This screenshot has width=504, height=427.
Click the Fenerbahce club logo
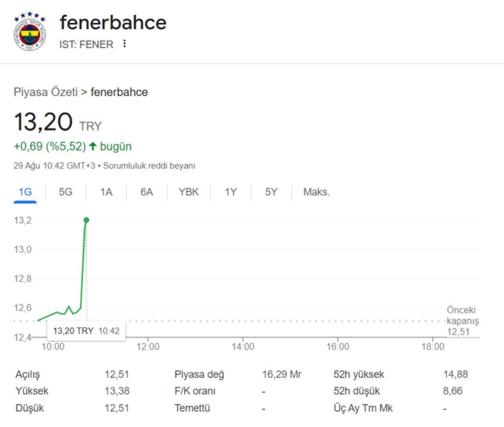point(30,31)
